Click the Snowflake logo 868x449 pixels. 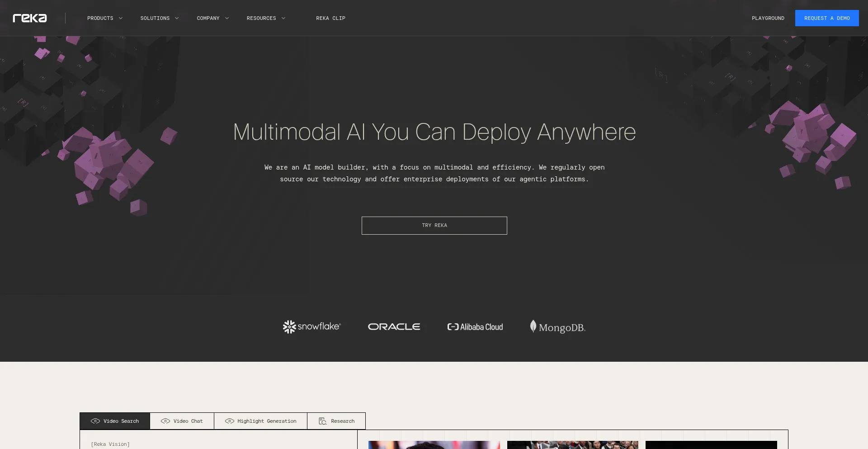pyautogui.click(x=311, y=326)
